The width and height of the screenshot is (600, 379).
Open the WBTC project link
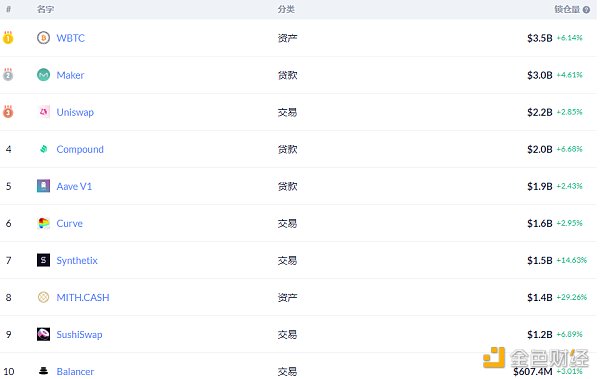[70, 38]
